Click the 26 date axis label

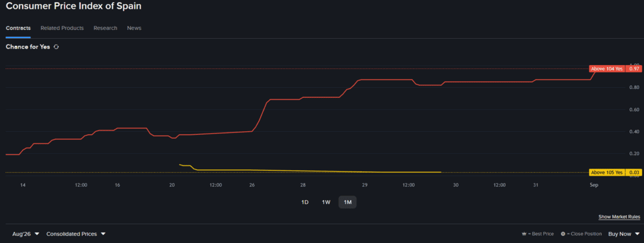coord(252,185)
